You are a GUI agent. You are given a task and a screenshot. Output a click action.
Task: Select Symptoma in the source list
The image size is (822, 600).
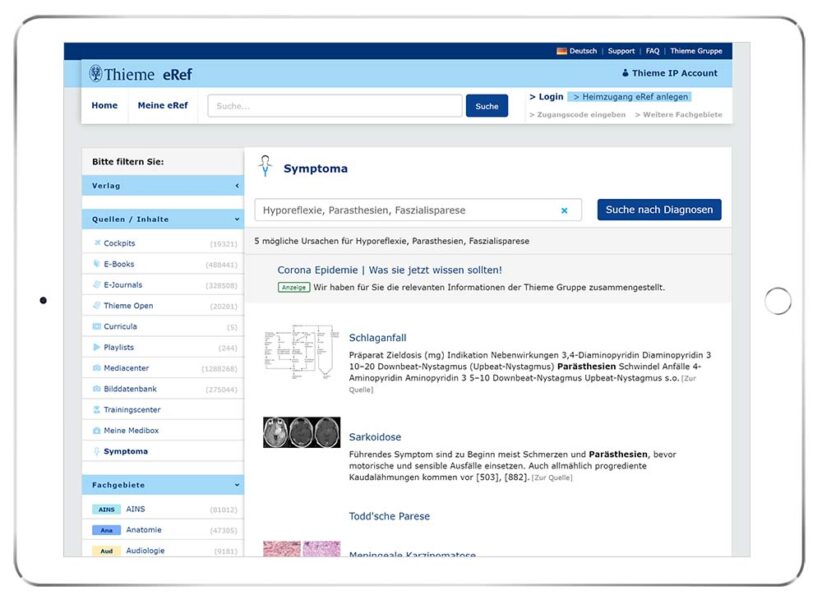[163, 451]
